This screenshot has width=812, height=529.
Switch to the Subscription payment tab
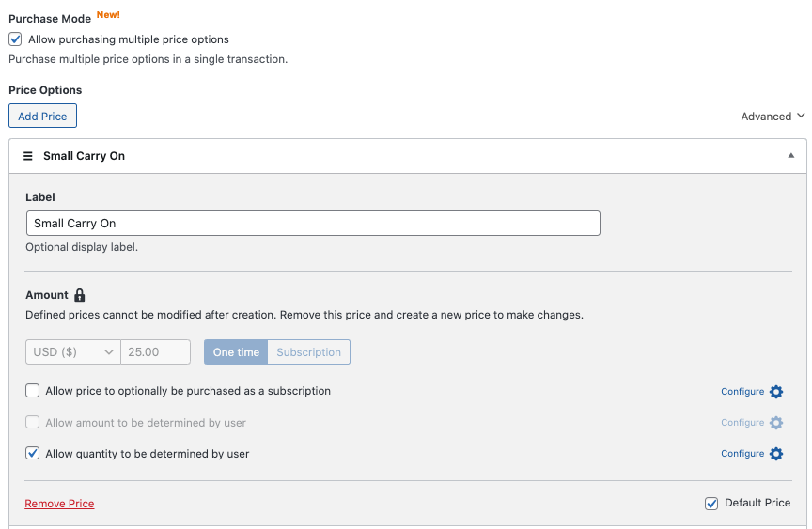pyautogui.click(x=308, y=352)
